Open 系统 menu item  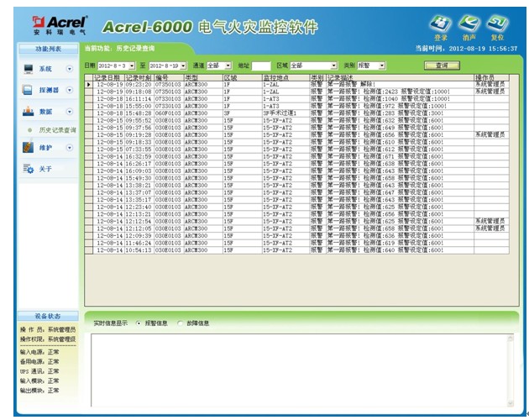tap(45, 69)
